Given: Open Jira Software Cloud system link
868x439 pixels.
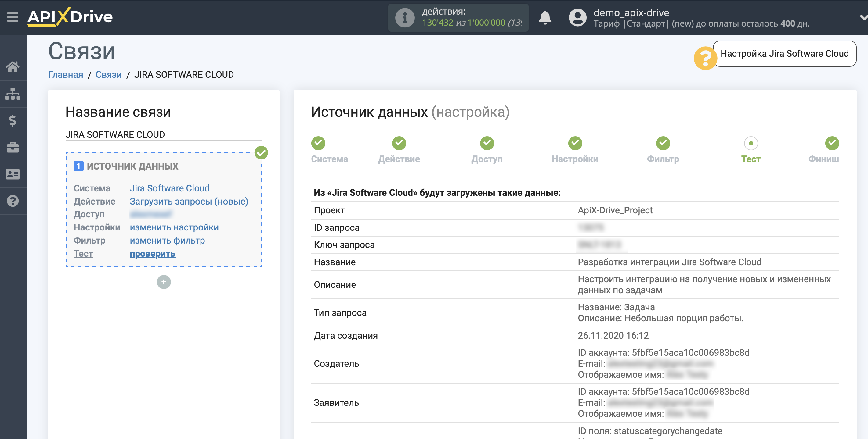Looking at the screenshot, I should (x=169, y=188).
